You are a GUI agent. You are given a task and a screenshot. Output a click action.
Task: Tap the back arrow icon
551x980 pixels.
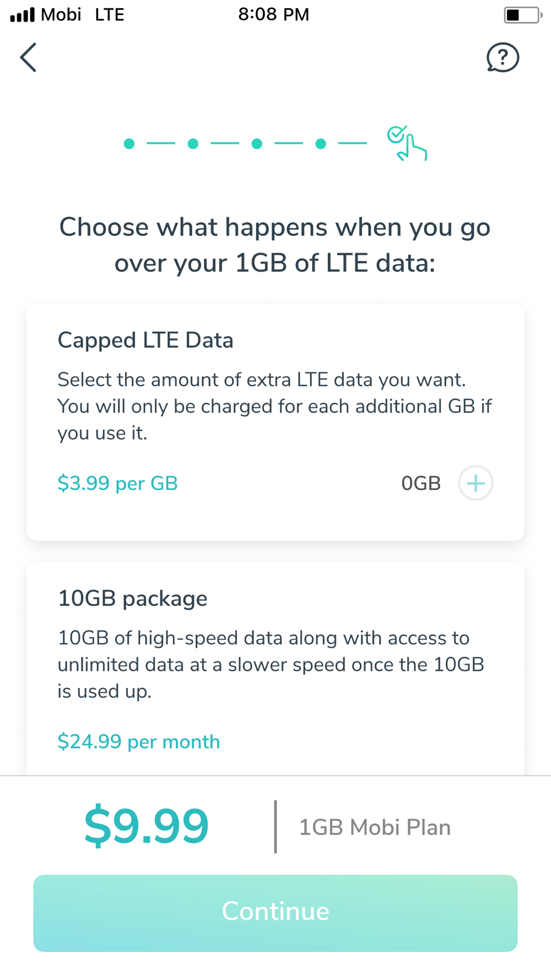point(29,57)
